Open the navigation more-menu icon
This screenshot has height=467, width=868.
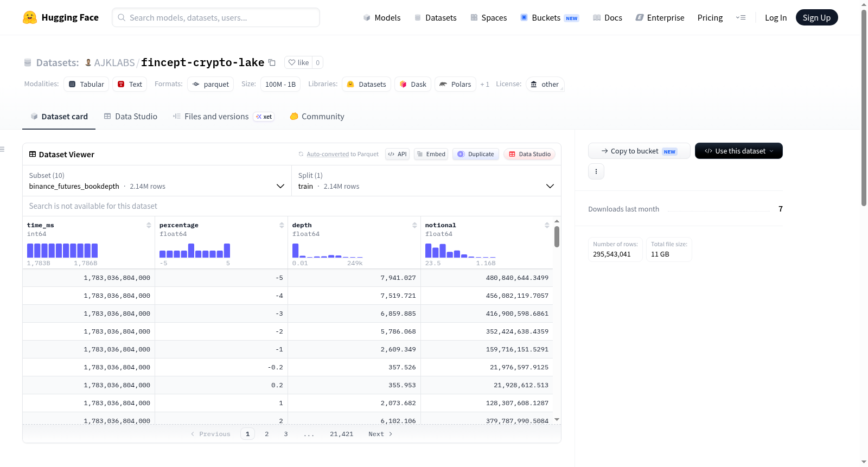tap(741, 18)
